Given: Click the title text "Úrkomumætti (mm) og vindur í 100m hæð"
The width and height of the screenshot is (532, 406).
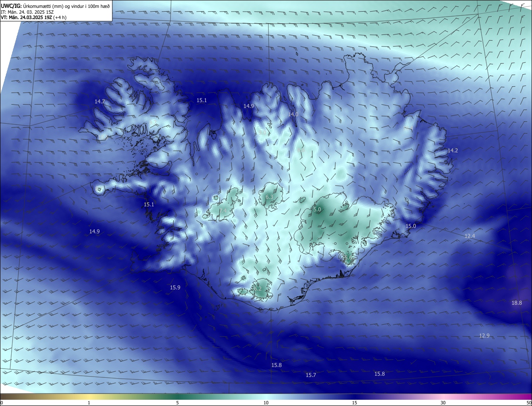Looking at the screenshot, I should click(66, 6).
